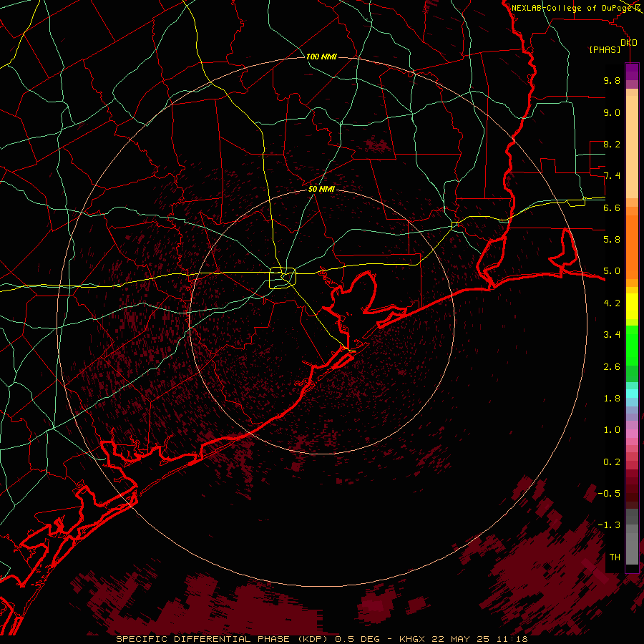Click the -1.3 scale value
644x644 pixels.
click(609, 525)
